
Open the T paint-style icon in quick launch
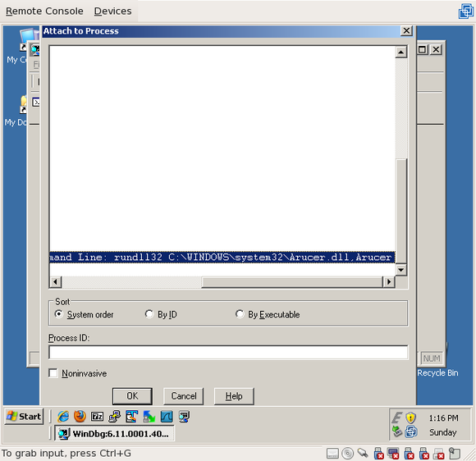[x=132, y=417]
